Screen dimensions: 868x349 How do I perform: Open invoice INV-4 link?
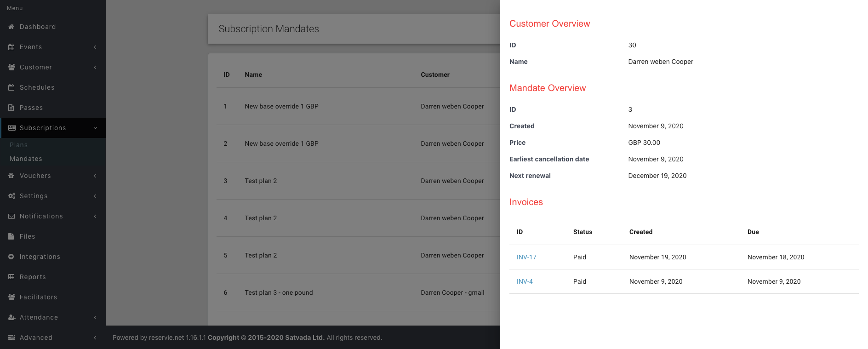point(525,281)
